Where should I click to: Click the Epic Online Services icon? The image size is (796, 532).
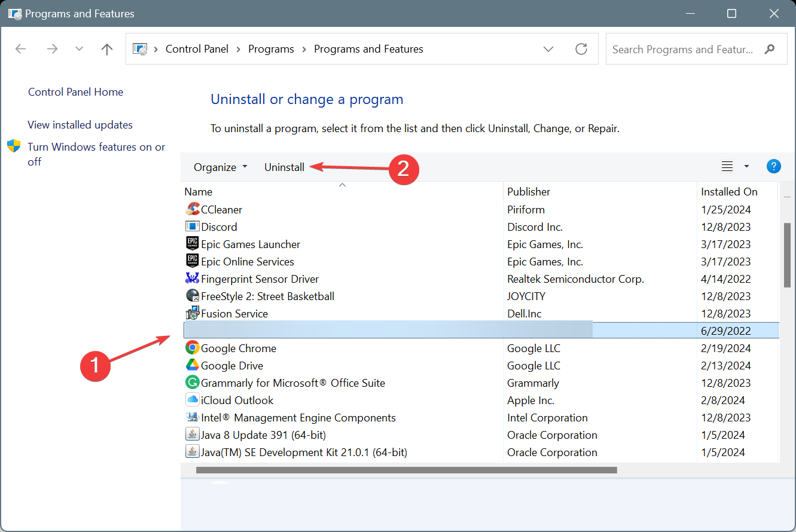193,261
